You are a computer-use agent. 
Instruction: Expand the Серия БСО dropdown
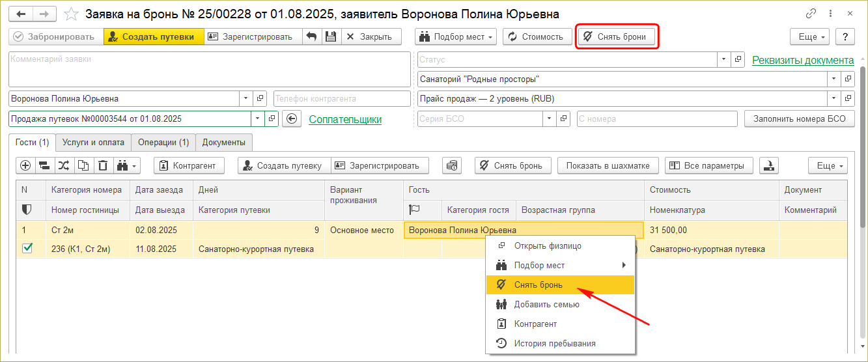click(x=550, y=119)
